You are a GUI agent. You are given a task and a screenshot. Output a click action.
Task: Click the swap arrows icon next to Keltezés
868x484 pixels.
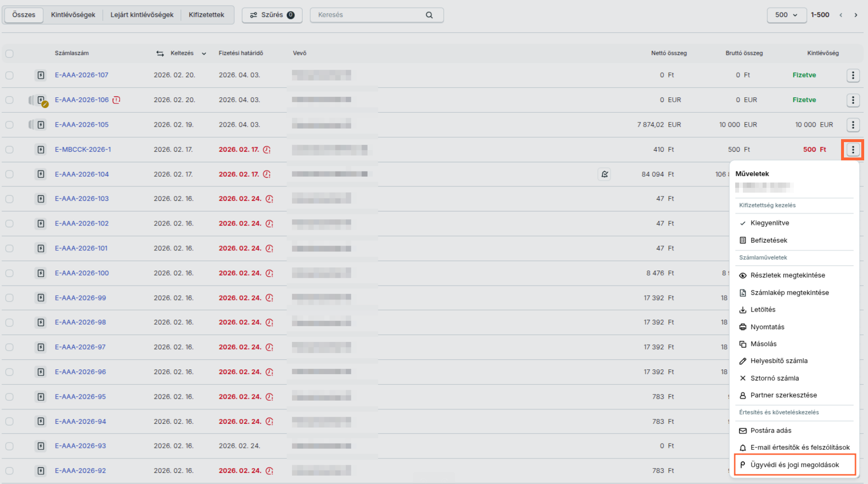click(160, 53)
